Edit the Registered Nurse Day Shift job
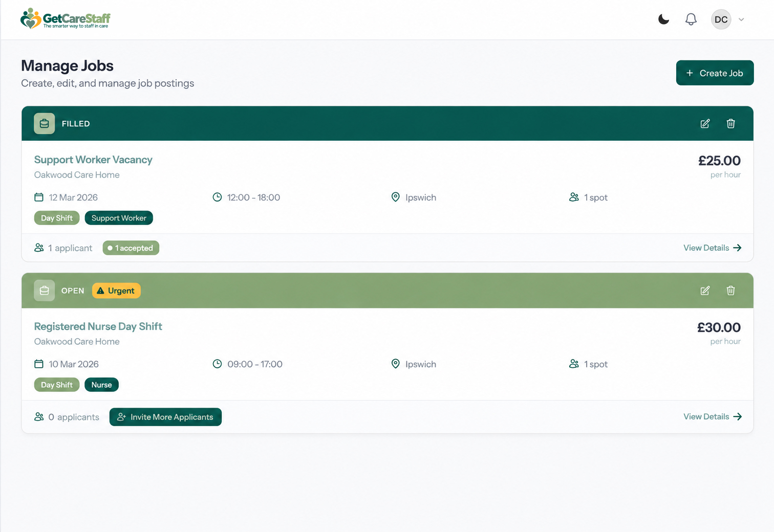774x532 pixels. coord(705,291)
